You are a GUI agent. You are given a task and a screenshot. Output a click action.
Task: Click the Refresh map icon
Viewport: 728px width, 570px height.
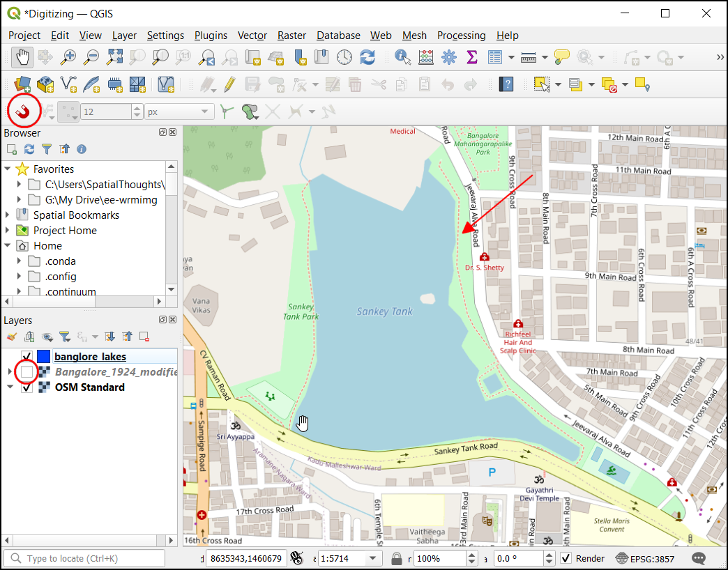coord(367,58)
